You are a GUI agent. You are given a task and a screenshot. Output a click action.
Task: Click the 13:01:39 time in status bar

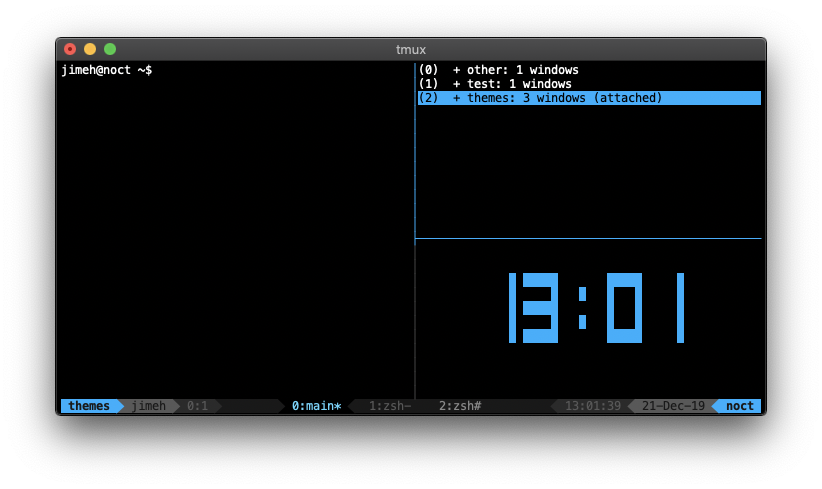(592, 406)
